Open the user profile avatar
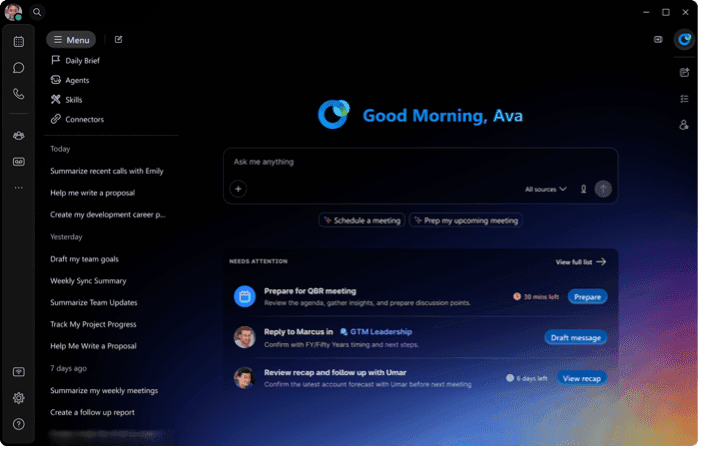Image resolution: width=702 pixels, height=449 pixels. [x=13, y=12]
